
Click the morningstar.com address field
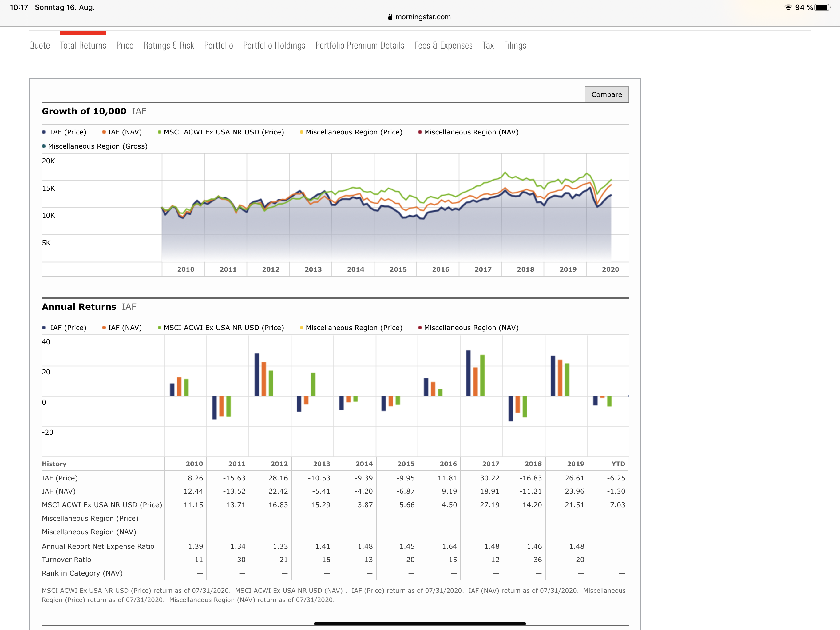[423, 17]
